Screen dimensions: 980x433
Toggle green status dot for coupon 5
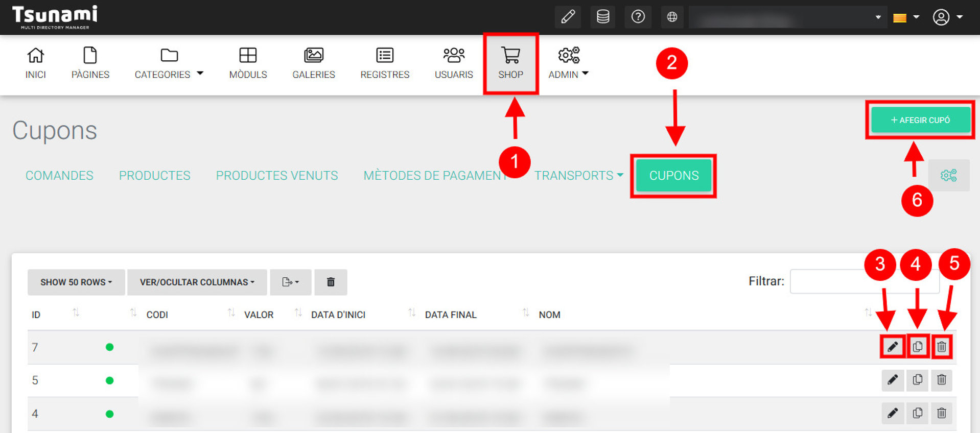pos(109,380)
